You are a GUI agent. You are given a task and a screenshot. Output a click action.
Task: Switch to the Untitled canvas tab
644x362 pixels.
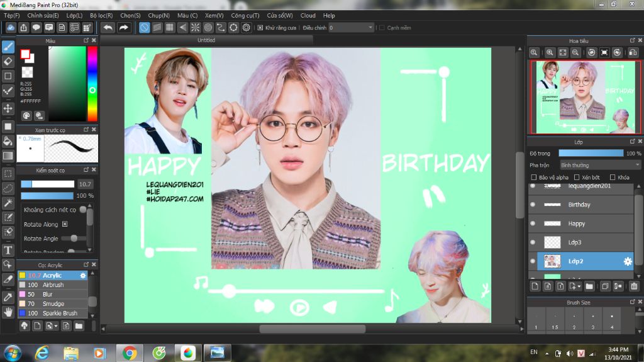[x=206, y=40]
